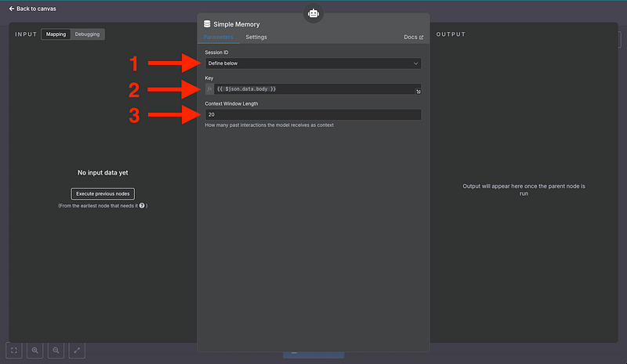Image resolution: width=627 pixels, height=364 pixels.
Task: Switch to the Settings tab
Action: point(256,37)
